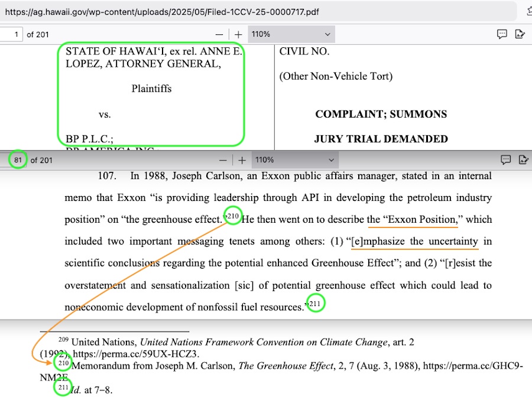Expand the 110% zoom dropdown in the upper toolbar
This screenshot has height=407, width=532.
[x=291, y=34]
